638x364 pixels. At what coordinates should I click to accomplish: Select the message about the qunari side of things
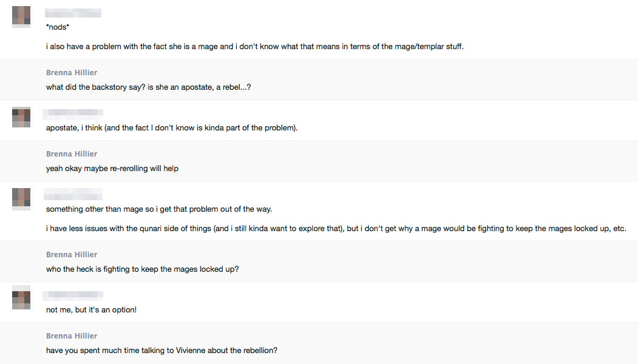(336, 229)
